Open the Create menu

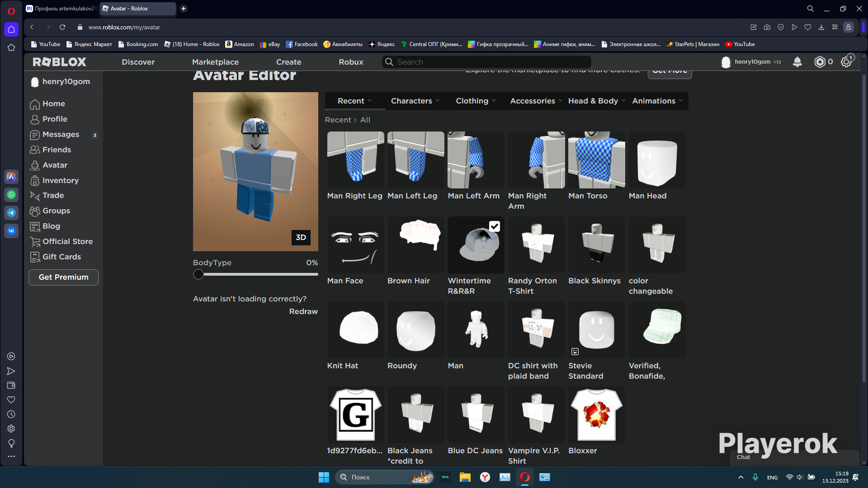(x=289, y=62)
